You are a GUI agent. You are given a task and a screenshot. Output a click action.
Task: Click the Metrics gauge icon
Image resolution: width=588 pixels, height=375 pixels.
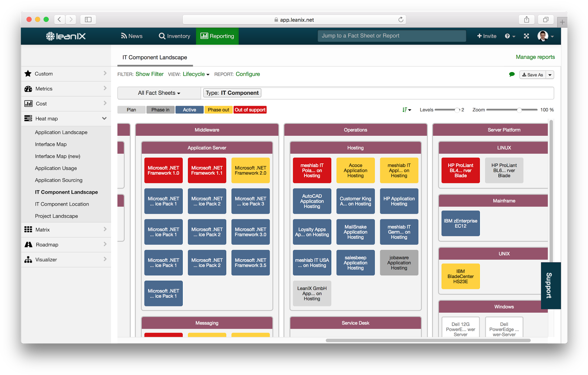point(28,89)
